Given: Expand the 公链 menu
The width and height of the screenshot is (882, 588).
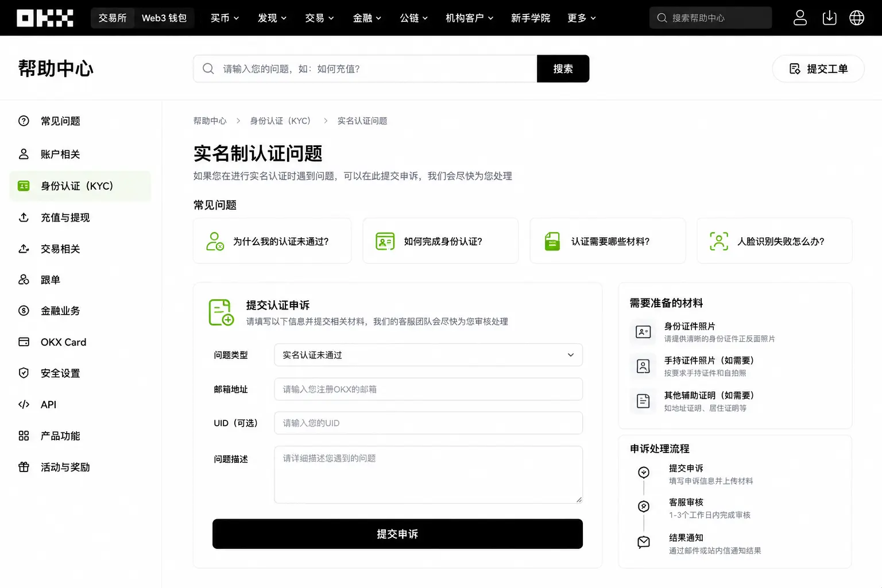Looking at the screenshot, I should [x=414, y=18].
